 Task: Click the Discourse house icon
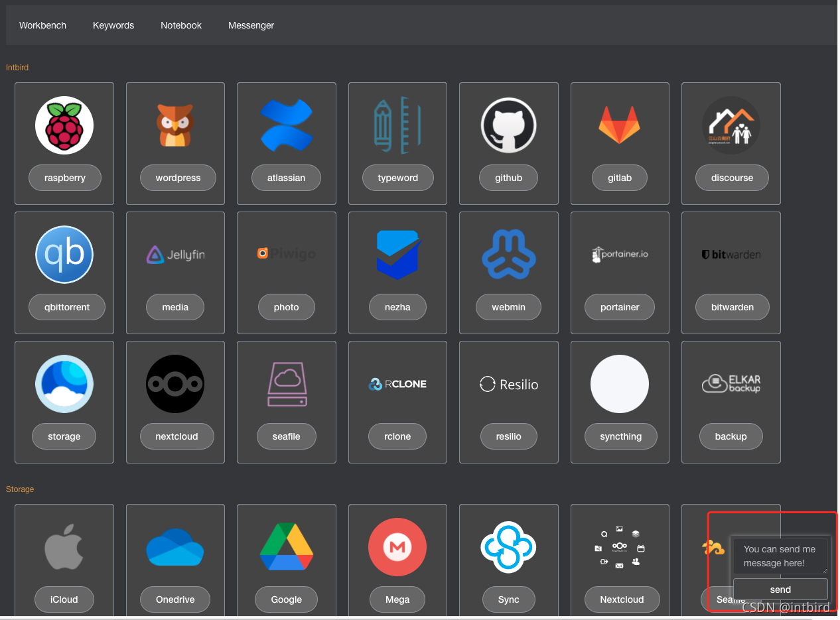pyautogui.click(x=731, y=125)
